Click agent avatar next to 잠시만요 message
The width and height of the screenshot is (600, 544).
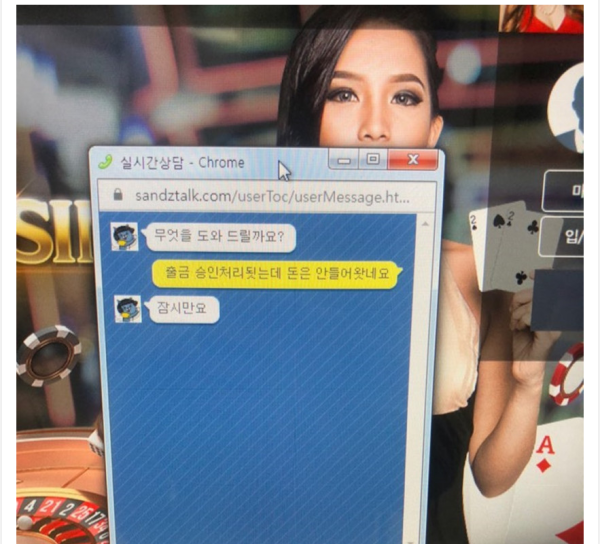point(128,308)
